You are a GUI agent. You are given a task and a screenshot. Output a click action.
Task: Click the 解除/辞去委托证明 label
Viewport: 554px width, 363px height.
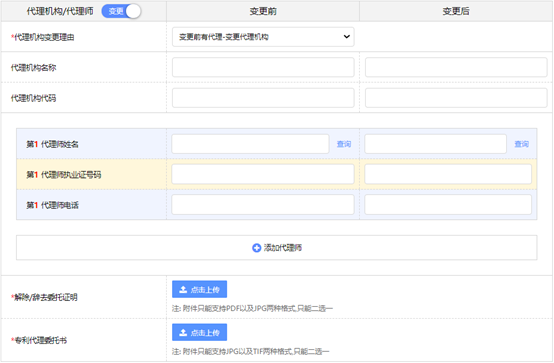pos(45,297)
